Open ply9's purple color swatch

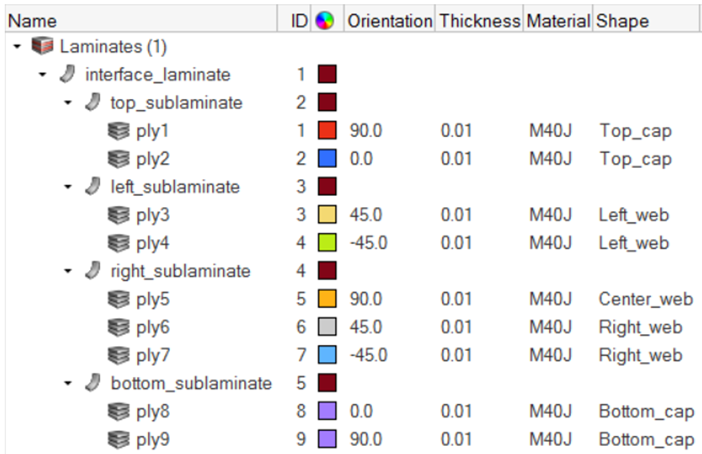327,440
